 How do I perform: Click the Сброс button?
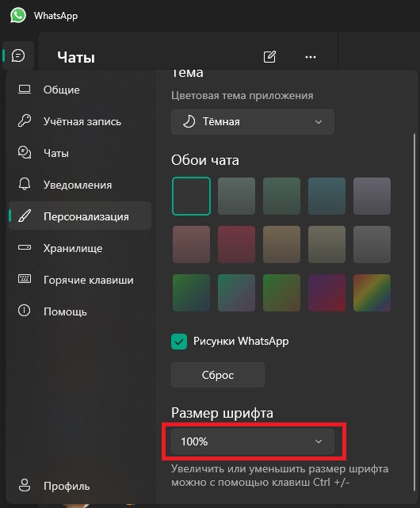[218, 375]
